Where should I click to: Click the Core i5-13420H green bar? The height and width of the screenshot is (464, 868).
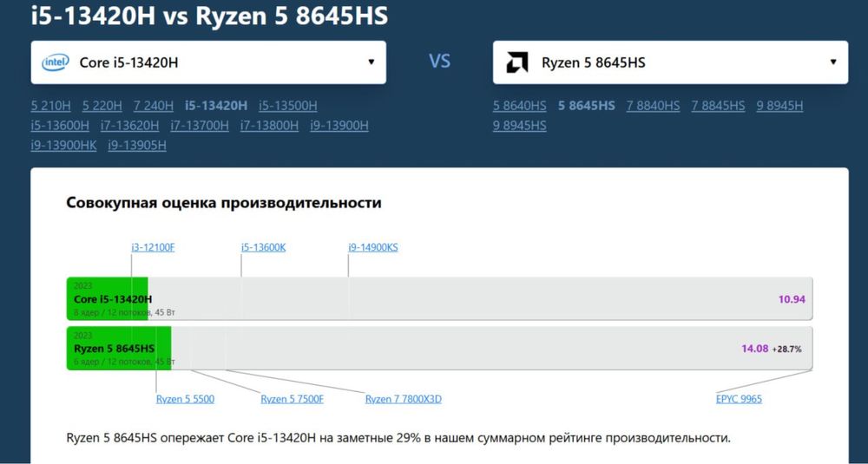tap(108, 298)
